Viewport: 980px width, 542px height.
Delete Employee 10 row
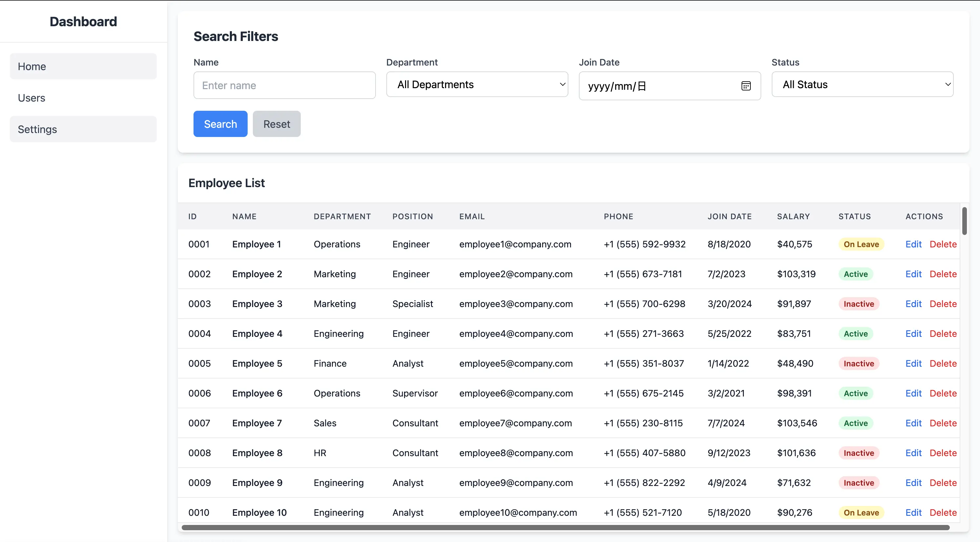(943, 513)
